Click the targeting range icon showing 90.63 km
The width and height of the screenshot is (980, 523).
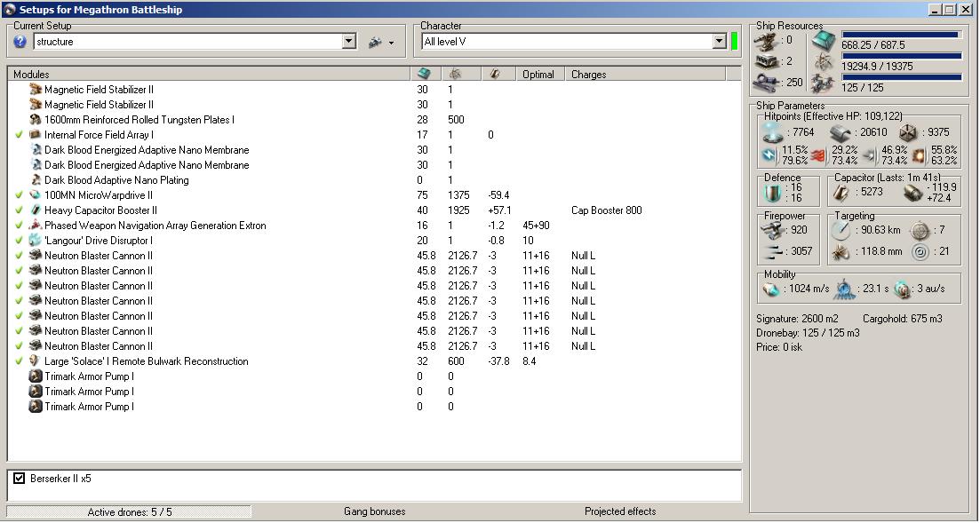click(x=840, y=231)
